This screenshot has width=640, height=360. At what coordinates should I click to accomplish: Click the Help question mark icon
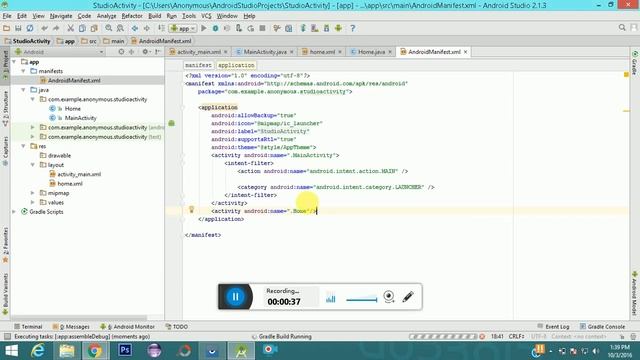tap(353, 28)
